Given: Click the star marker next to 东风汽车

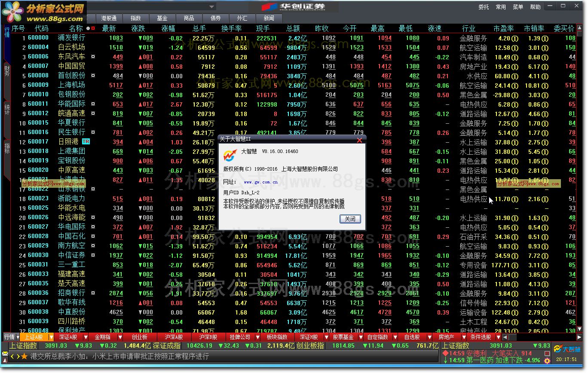Looking at the screenshot, I should coord(93,57).
